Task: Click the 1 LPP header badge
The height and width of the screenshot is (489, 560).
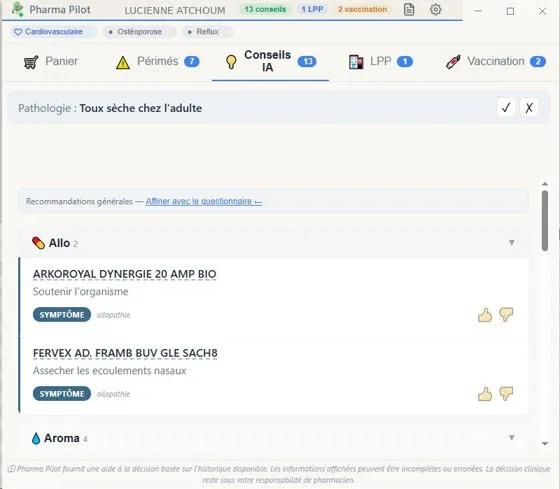Action: tap(312, 9)
